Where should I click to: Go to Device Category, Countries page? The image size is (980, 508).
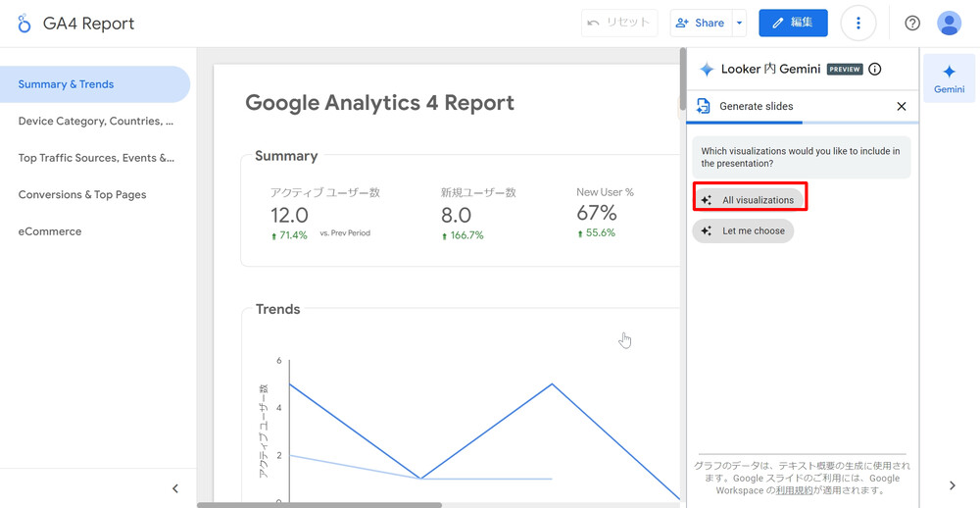tap(95, 122)
